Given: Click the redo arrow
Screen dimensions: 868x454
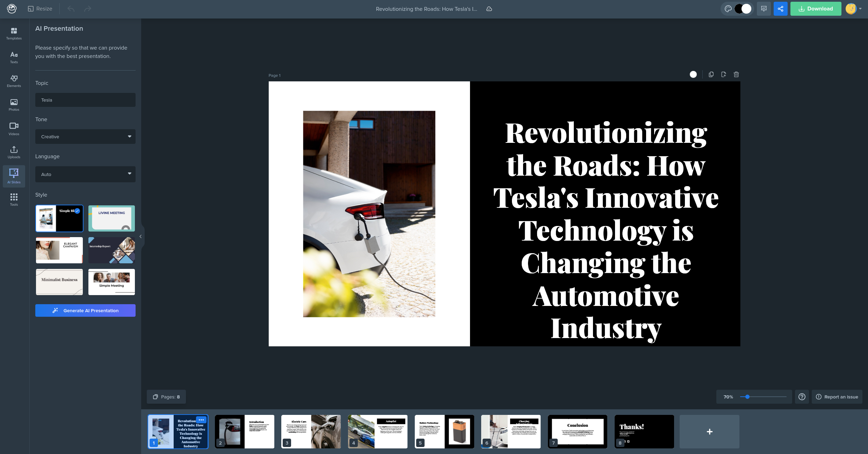Looking at the screenshot, I should click(88, 9).
